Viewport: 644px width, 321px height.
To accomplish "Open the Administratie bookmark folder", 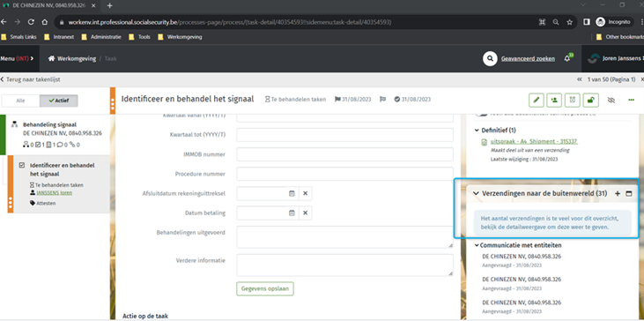I will pos(101,37).
